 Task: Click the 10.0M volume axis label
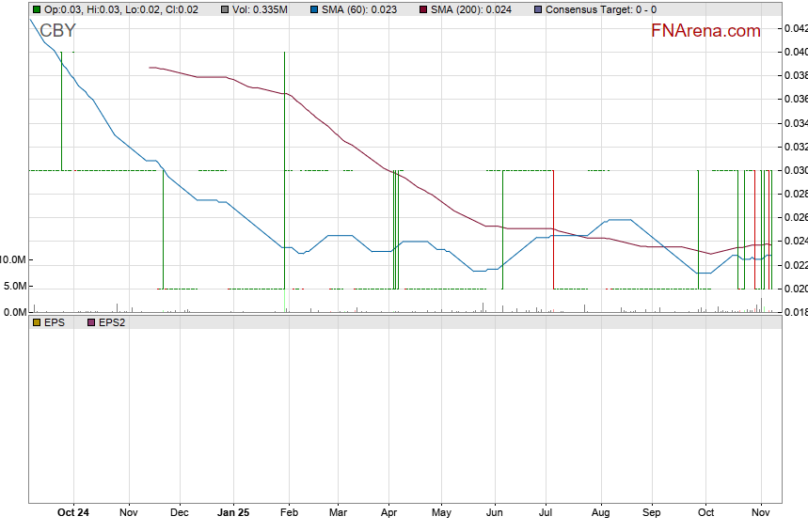click(13, 259)
